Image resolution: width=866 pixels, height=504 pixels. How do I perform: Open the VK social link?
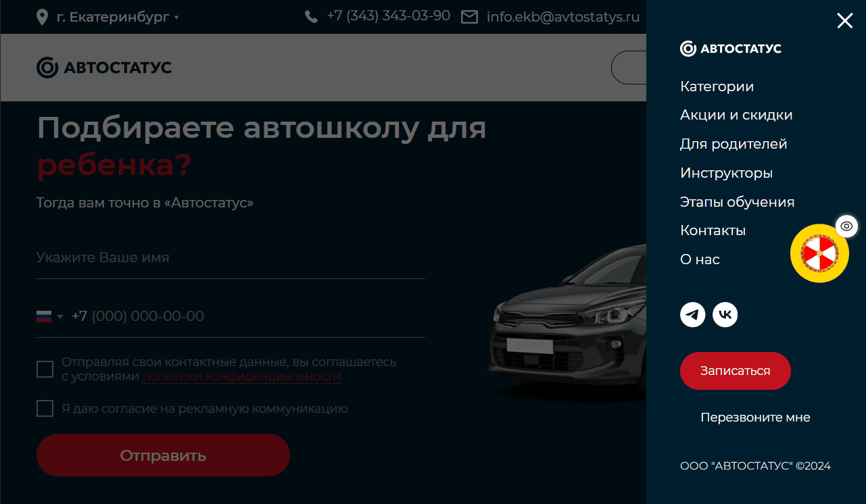pos(725,315)
